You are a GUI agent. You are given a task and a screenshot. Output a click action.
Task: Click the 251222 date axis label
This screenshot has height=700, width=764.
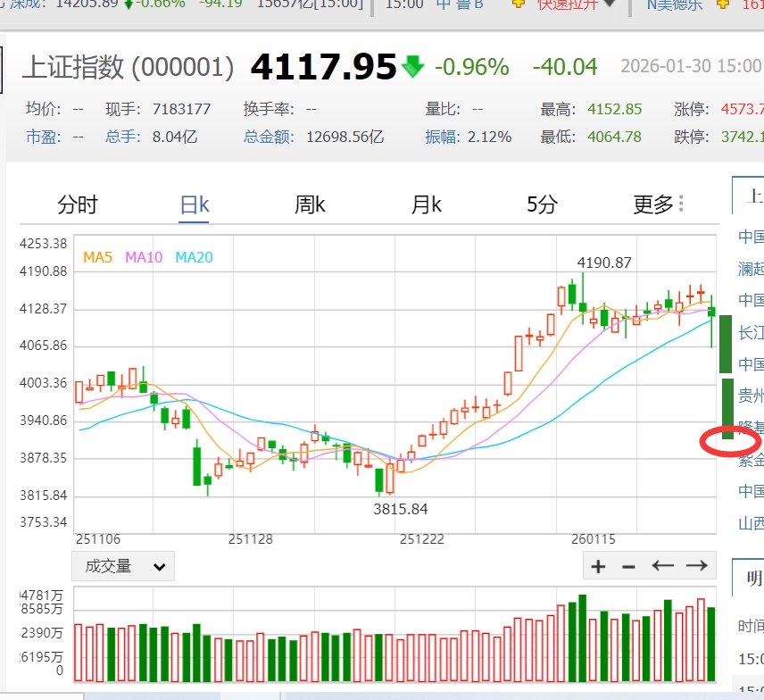coord(422,539)
